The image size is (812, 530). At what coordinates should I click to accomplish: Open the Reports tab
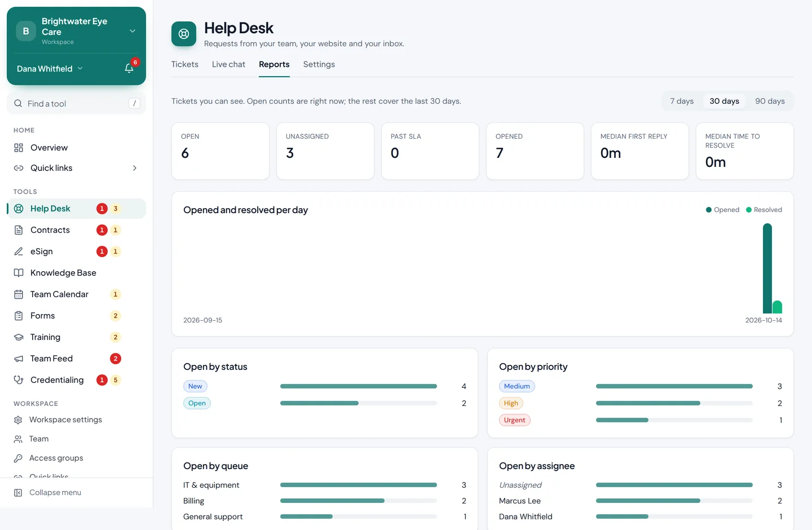point(274,65)
